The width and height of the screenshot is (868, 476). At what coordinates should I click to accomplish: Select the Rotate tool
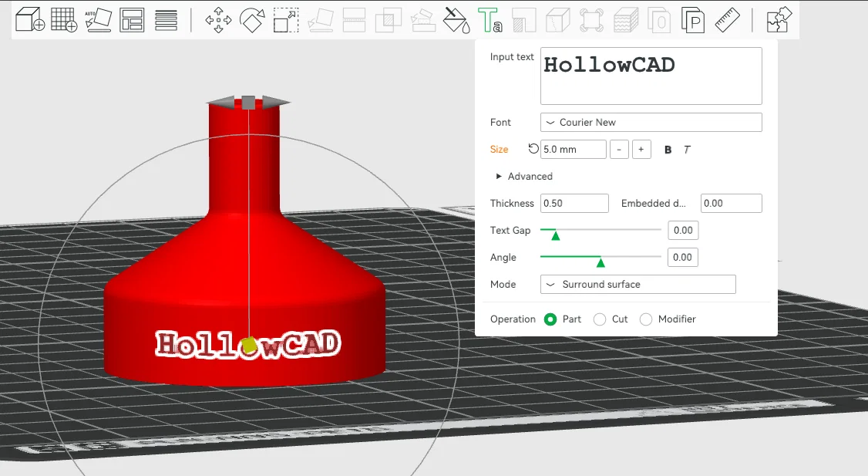(252, 21)
